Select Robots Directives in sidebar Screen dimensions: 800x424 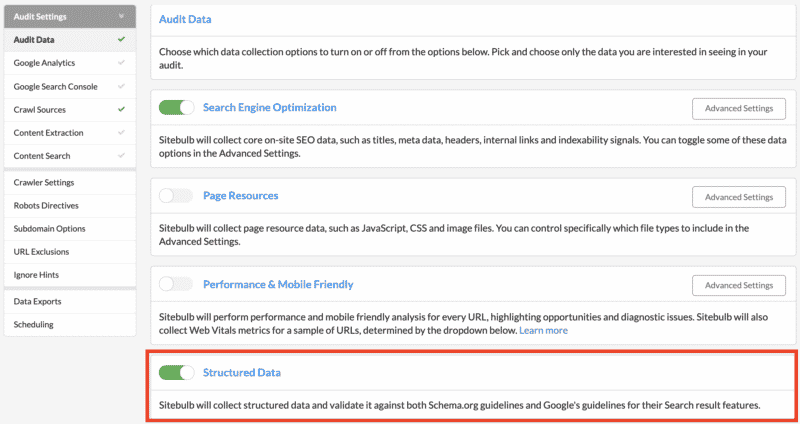pyautogui.click(x=46, y=205)
